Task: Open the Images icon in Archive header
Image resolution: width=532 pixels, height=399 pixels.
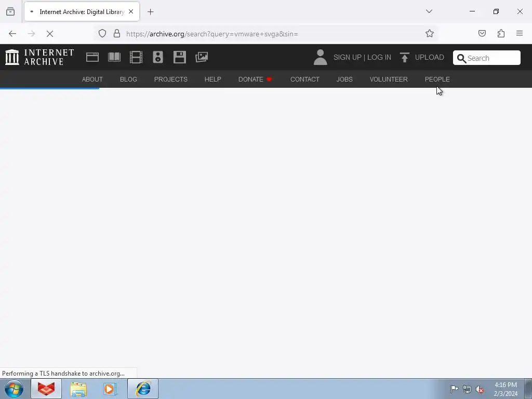Action: tap(202, 57)
